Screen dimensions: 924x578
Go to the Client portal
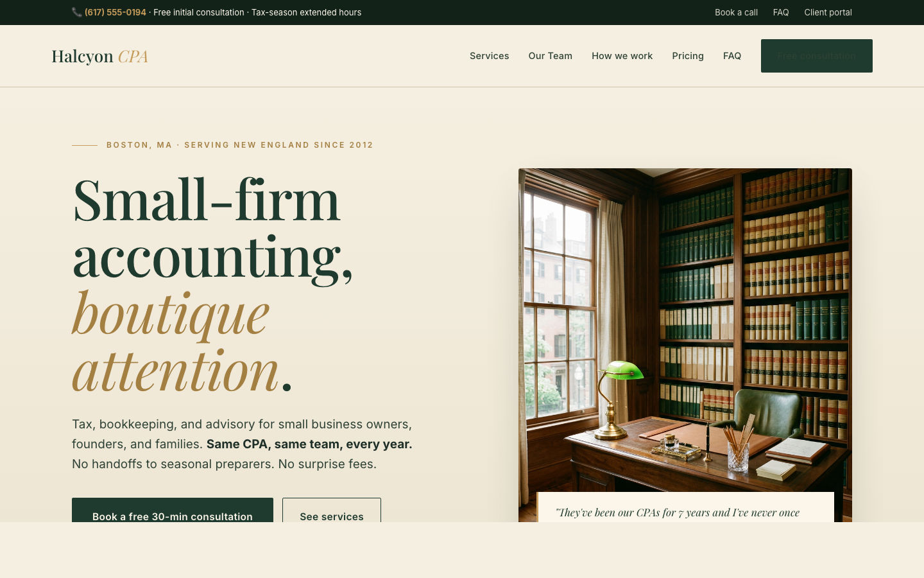[x=828, y=12]
